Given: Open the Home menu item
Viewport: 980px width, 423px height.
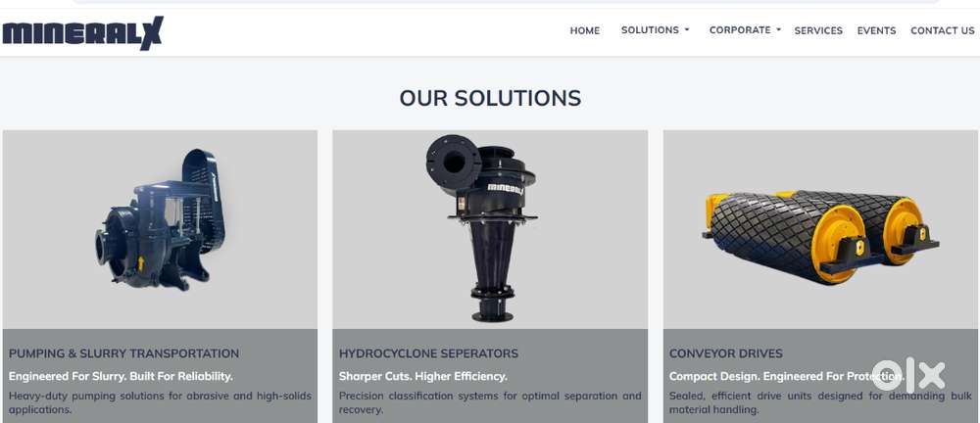Looking at the screenshot, I should 584,30.
